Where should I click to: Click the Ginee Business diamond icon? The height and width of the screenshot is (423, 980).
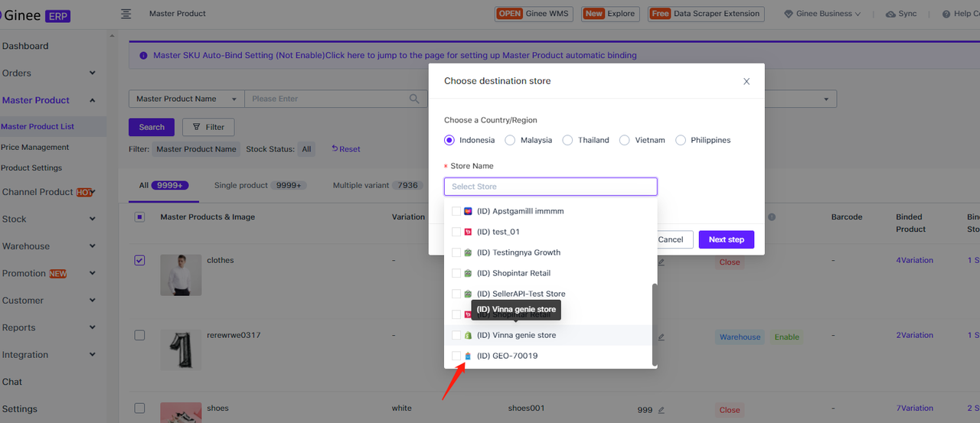point(789,14)
